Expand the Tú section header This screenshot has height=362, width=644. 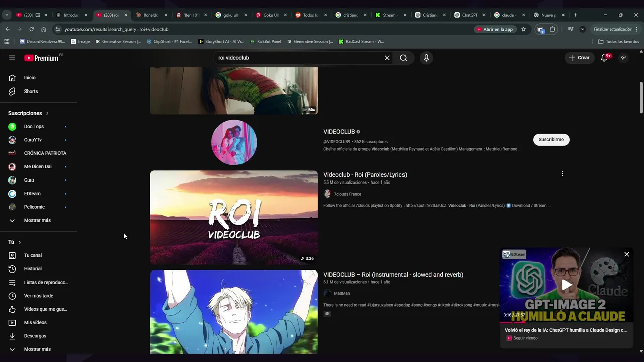tap(15, 242)
